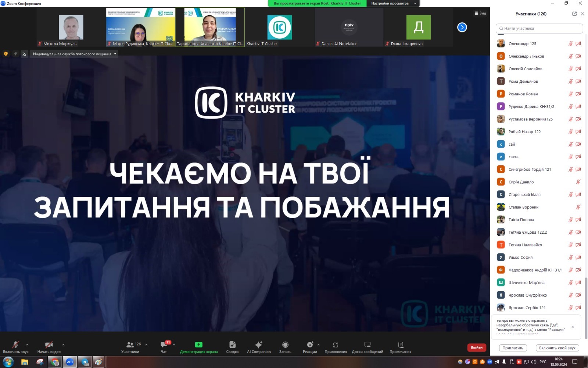Select Danil's AI Notetaker tile
The width and height of the screenshot is (588, 368).
349,28
